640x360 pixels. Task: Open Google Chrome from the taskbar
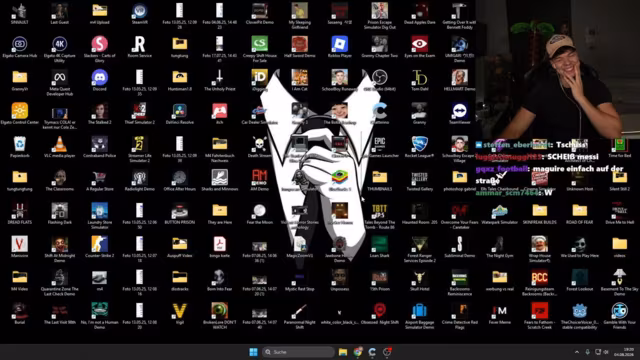[358, 352]
